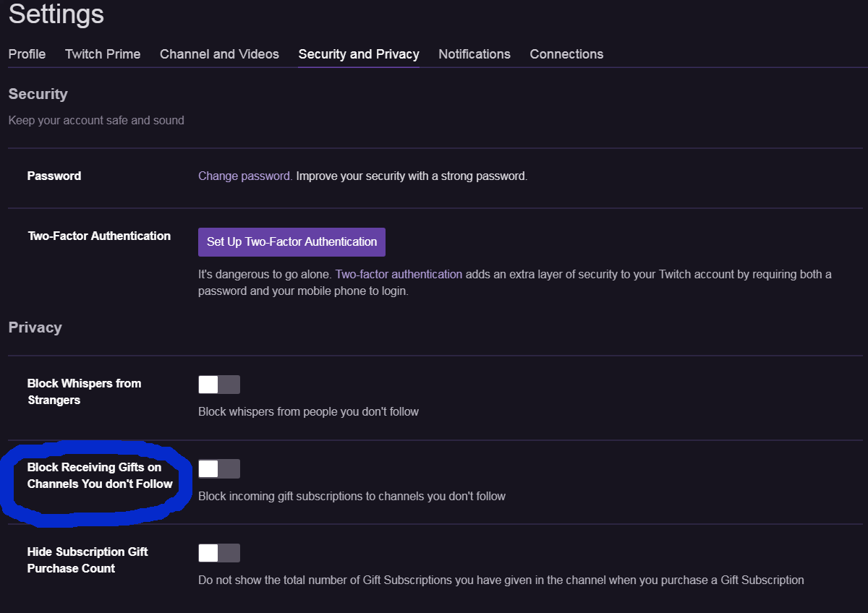
Task: Click 'Keep your account safe and sound' text
Action: pos(96,120)
